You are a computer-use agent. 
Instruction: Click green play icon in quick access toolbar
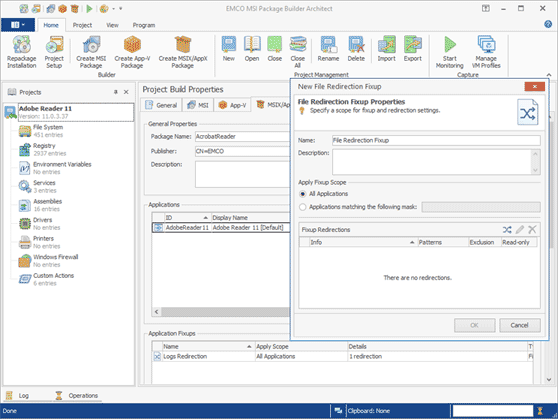pyautogui.click(x=89, y=9)
